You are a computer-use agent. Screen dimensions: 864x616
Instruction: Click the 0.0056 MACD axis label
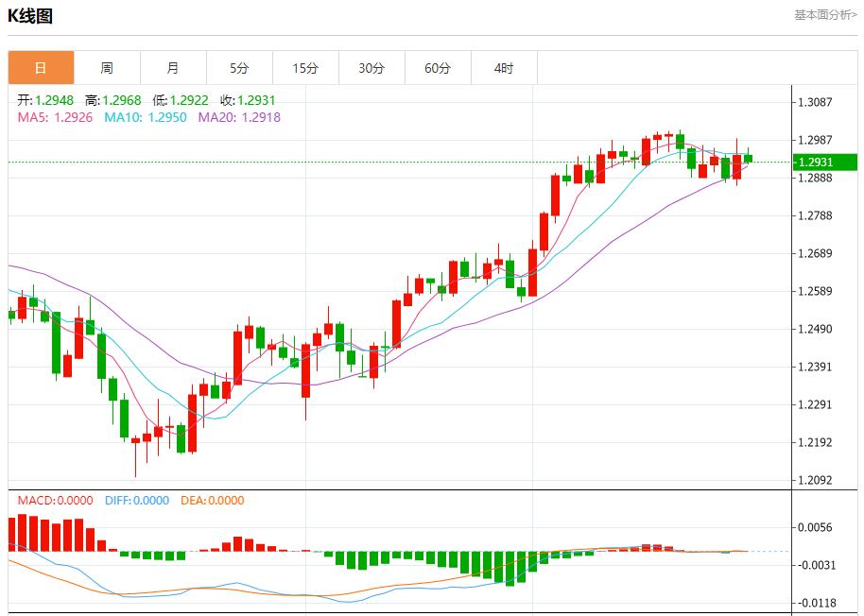[815, 527]
